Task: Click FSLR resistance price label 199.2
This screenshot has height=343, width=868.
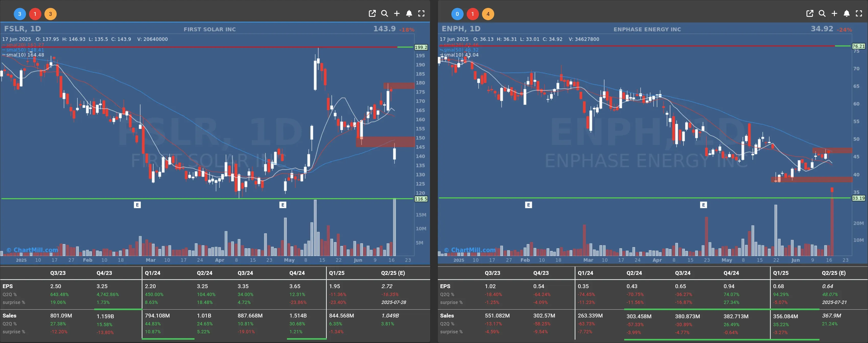Action: 421,47
